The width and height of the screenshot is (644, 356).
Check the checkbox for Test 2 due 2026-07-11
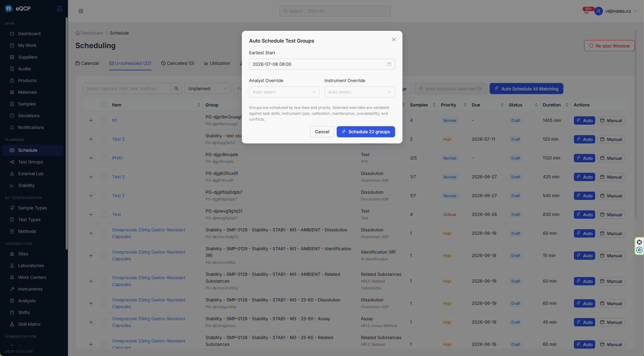point(104,139)
